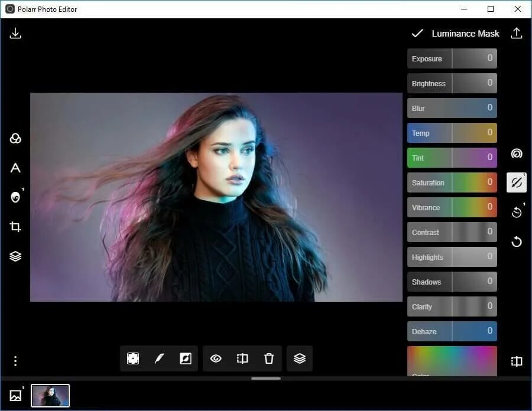Delete the mask using trash icon
Screen dimensions: 532x411
coord(269,358)
